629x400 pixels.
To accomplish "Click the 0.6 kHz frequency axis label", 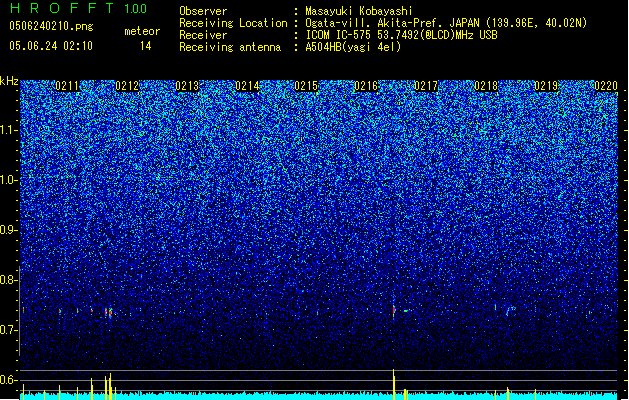I will (x=9, y=380).
